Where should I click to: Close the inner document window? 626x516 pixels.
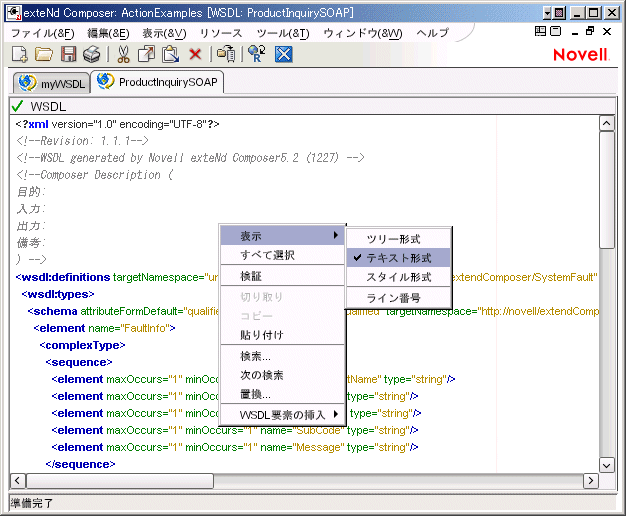[607, 31]
